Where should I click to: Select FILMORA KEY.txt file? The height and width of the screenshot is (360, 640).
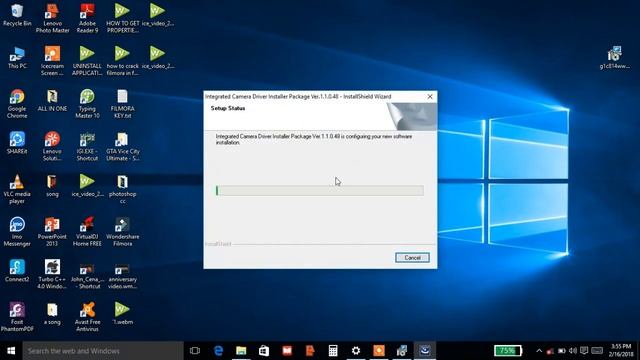tap(122, 104)
